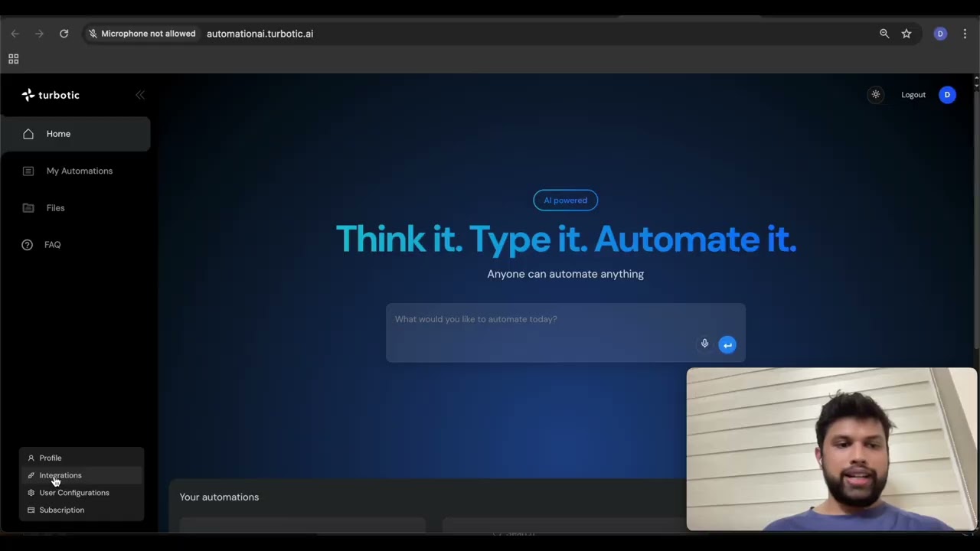Click the Logout link

pyautogui.click(x=913, y=95)
